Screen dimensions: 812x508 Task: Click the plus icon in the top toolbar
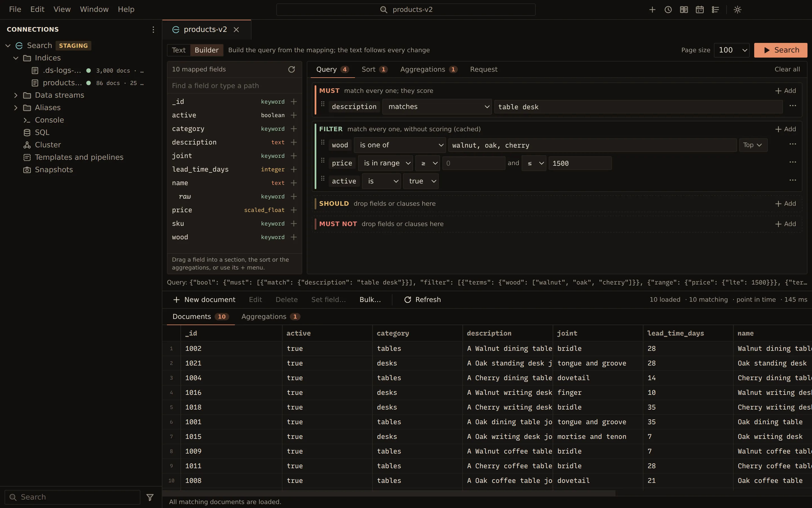pos(652,10)
